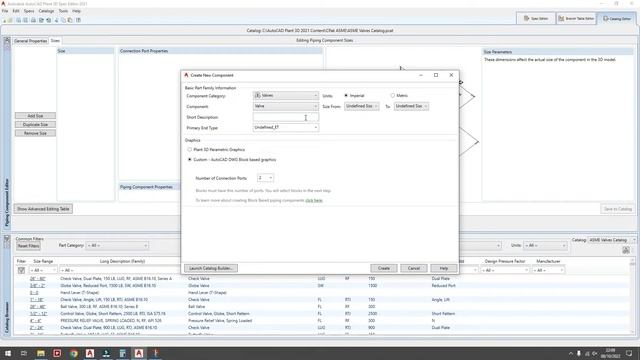Click the Remove Size button
The width and height of the screenshot is (640, 360).
[35, 133]
